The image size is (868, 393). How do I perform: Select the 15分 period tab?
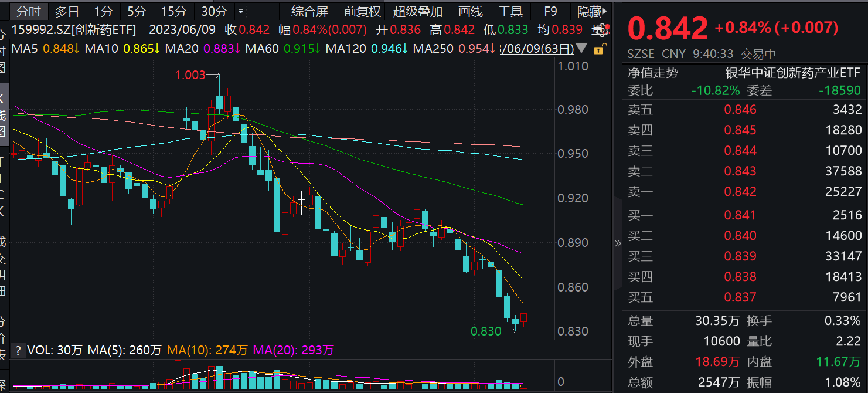(173, 11)
